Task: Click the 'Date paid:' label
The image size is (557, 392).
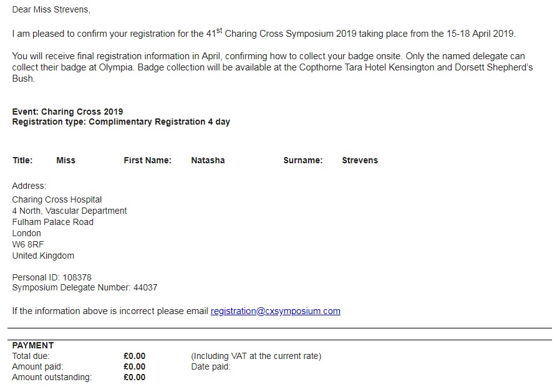Action: [210, 367]
